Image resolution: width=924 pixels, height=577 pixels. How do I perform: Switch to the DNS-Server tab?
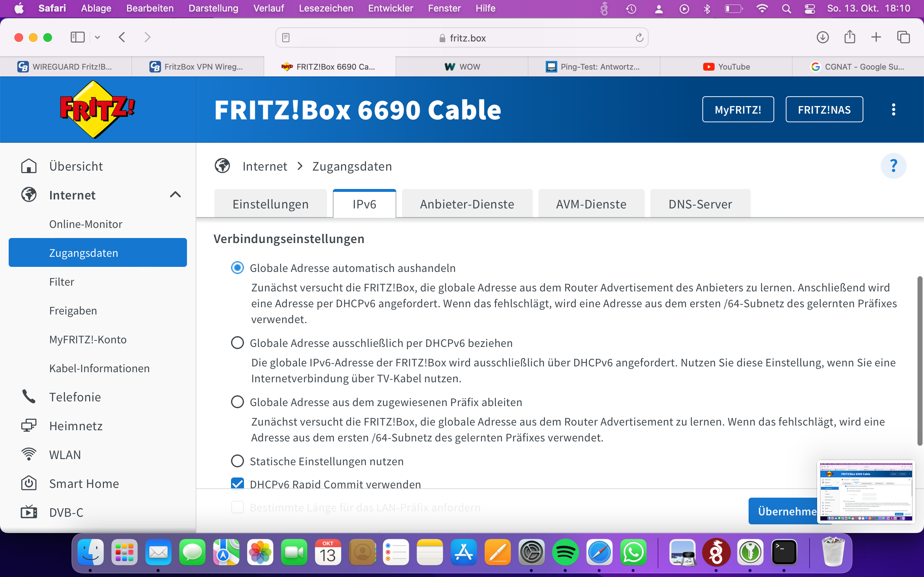pos(700,204)
